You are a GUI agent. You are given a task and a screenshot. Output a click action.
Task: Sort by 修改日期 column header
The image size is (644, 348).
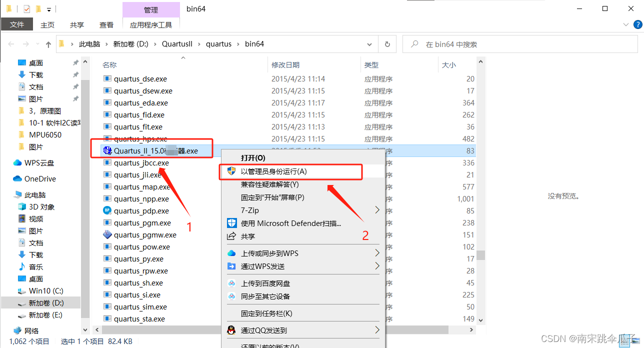[285, 65]
